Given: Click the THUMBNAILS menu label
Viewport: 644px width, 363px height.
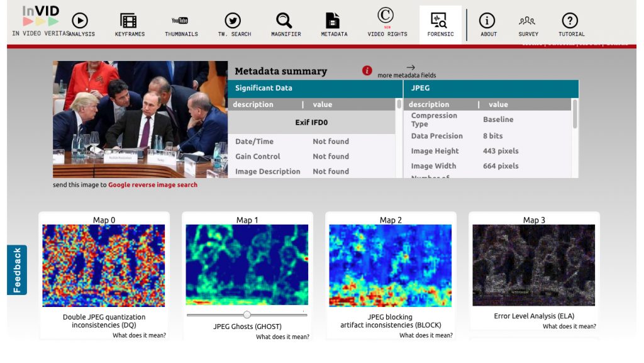Looking at the screenshot, I should coord(181,34).
